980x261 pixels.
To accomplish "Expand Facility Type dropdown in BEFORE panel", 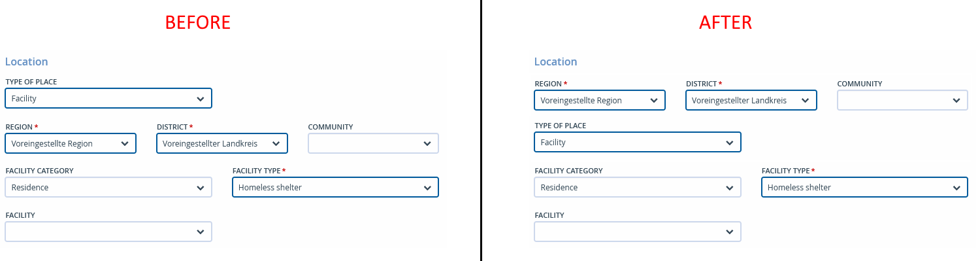I will pyautogui.click(x=335, y=187).
